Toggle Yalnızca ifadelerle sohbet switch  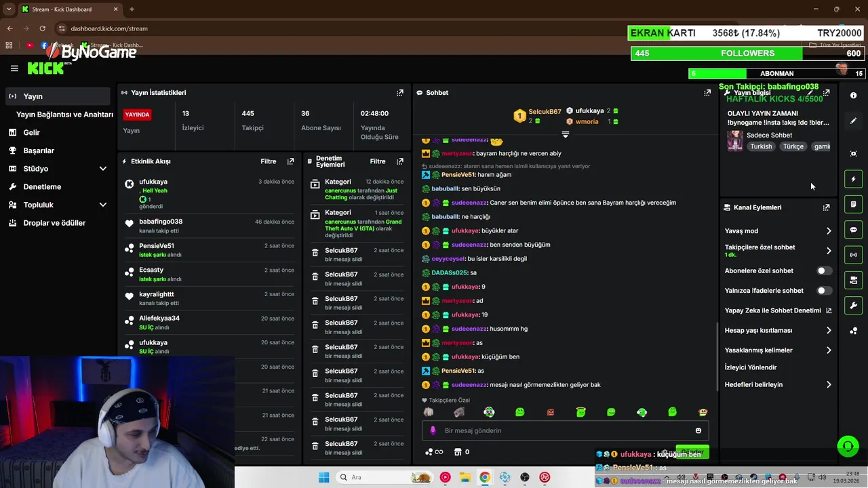[x=823, y=290]
